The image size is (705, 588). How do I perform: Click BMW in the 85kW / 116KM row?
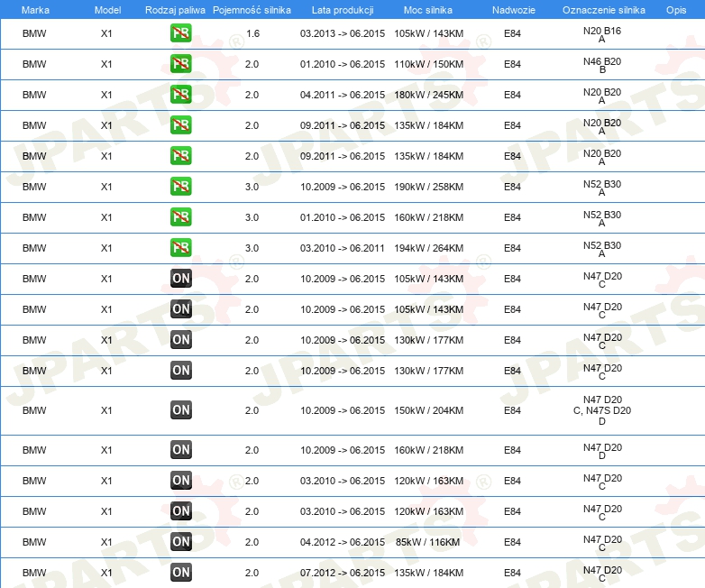(34, 542)
